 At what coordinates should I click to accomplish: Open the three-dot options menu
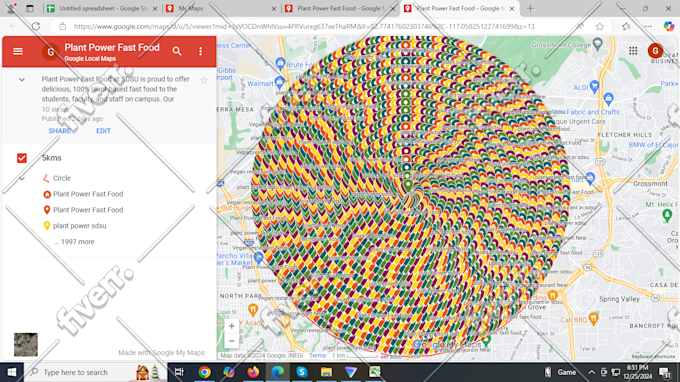[200, 51]
